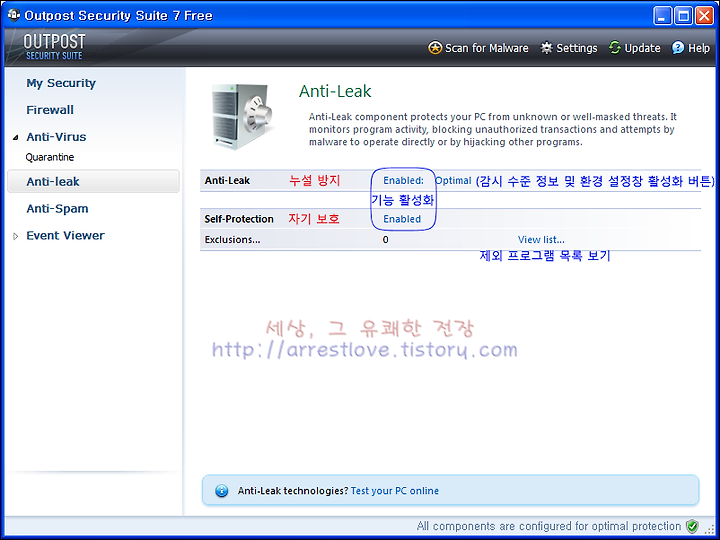Viewport: 720px width, 540px height.
Task: Open Quarantine under Anti-Virus
Action: (50, 157)
